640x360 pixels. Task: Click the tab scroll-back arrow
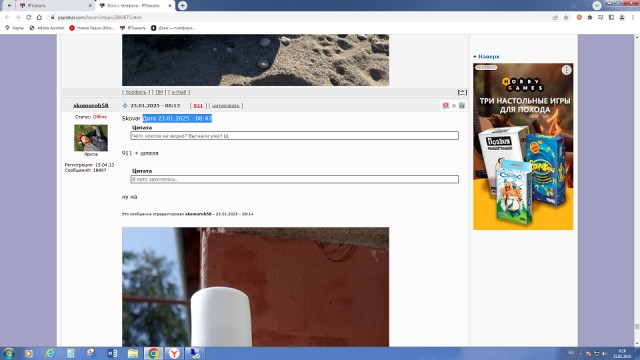tap(9, 6)
